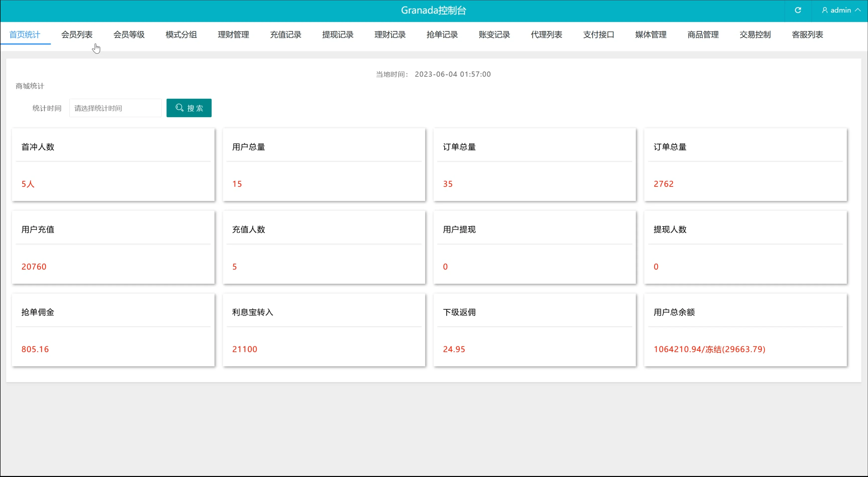Viewport: 868px width, 477px height.
Task: Select the 支付接口 tab
Action: 599,35
